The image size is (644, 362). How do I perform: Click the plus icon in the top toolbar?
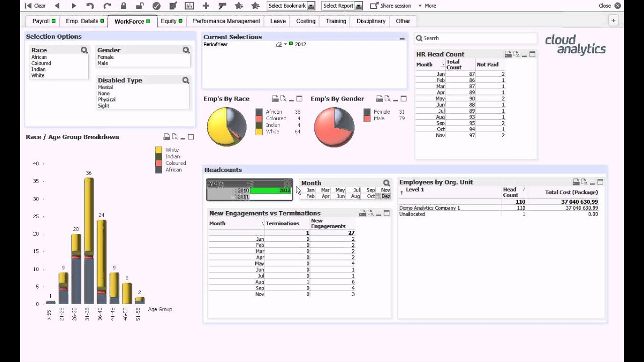[206, 6]
